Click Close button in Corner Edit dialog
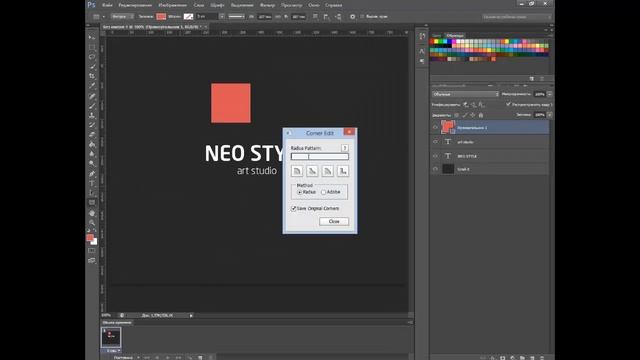This screenshot has height=360, width=640. click(x=334, y=221)
